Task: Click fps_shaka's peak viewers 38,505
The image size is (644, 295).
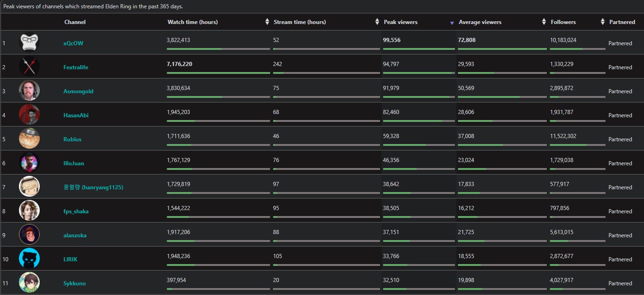Action: pos(391,208)
